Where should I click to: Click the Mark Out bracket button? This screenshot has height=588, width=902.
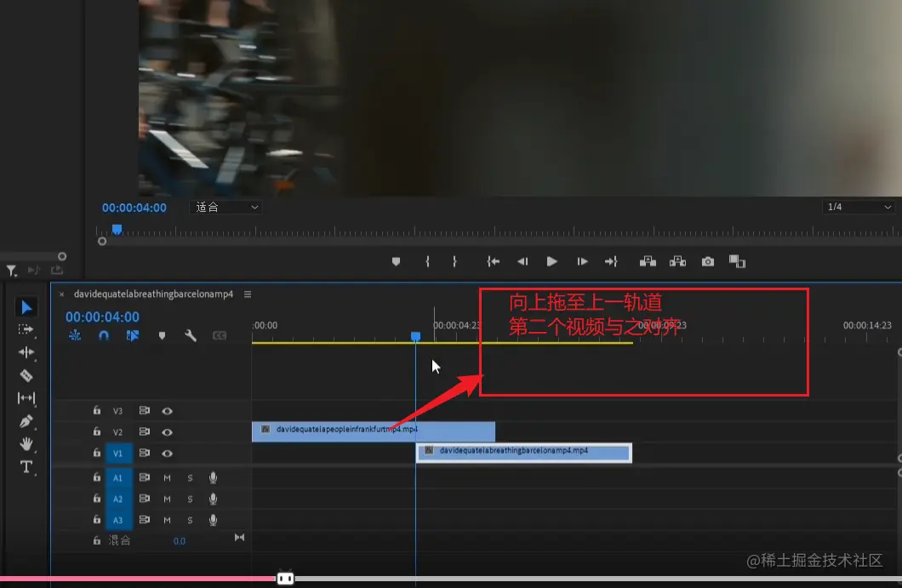tap(454, 262)
